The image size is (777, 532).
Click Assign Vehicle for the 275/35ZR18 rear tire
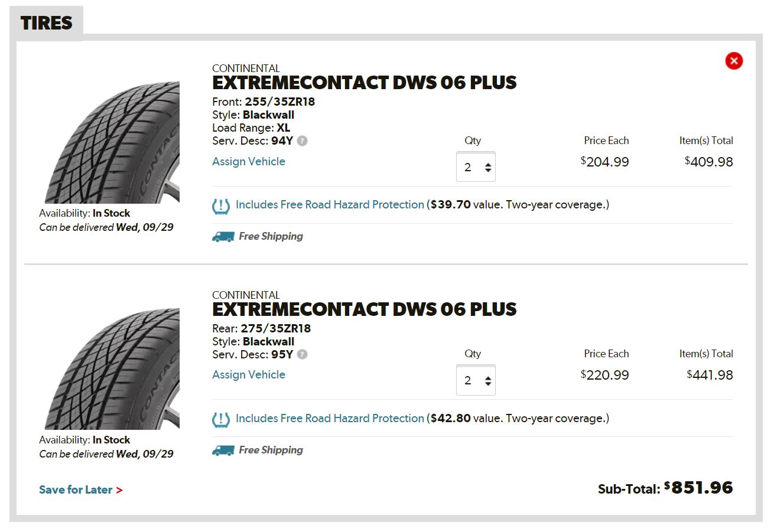coord(249,375)
